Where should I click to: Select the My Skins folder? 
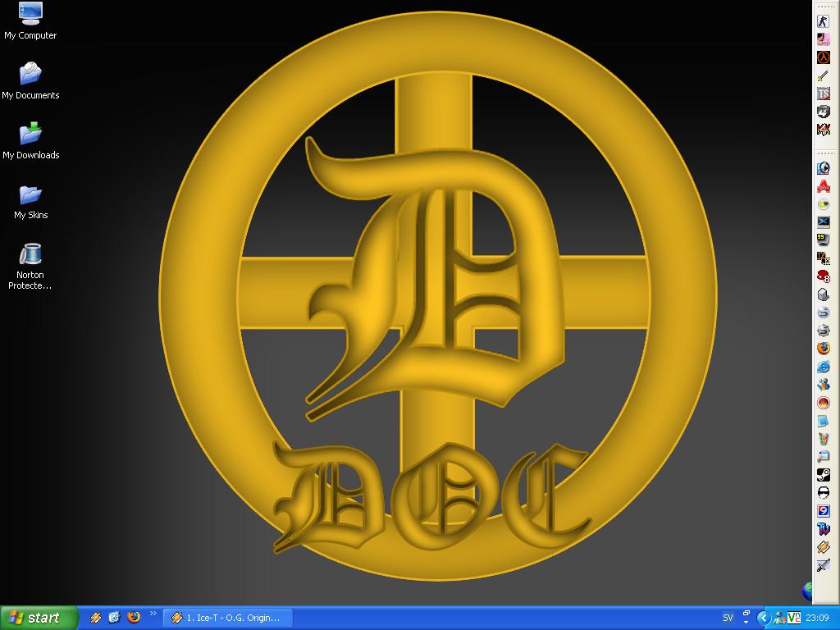pyautogui.click(x=30, y=202)
